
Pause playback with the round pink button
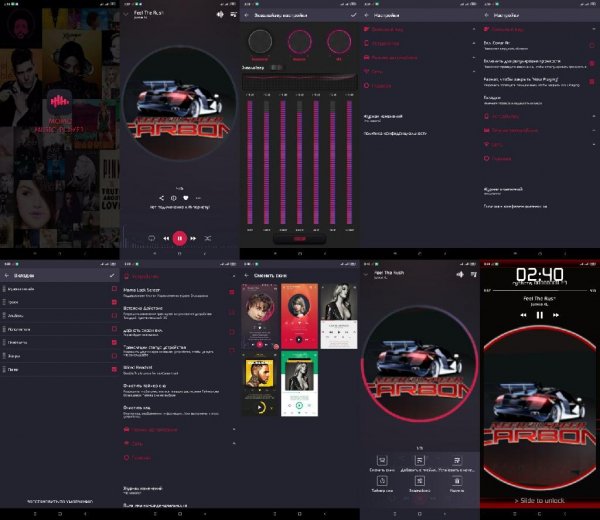(x=179, y=238)
